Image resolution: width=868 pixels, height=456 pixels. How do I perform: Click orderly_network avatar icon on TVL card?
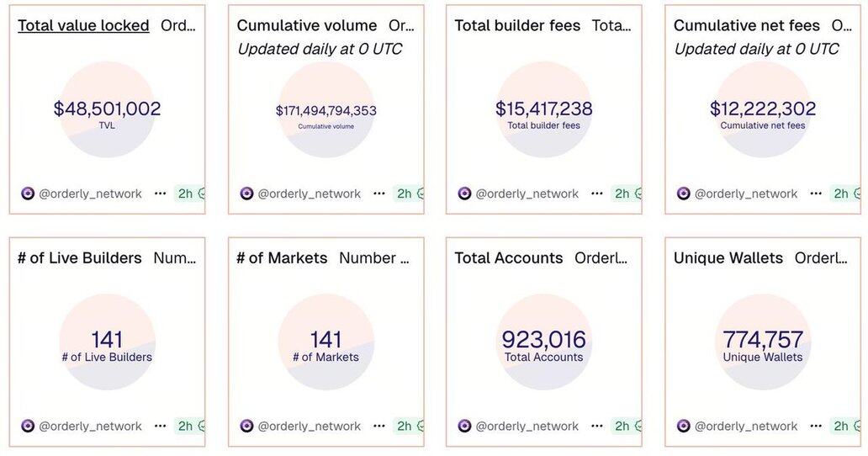(28, 194)
